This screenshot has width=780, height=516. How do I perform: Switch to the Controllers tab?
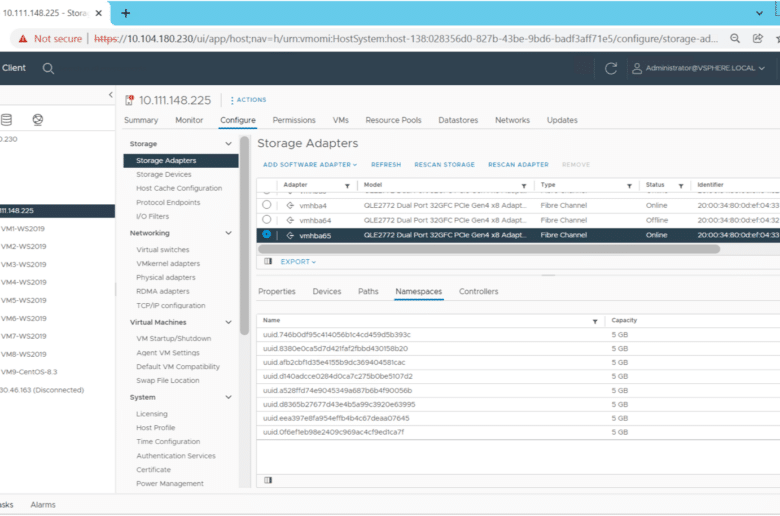479,292
